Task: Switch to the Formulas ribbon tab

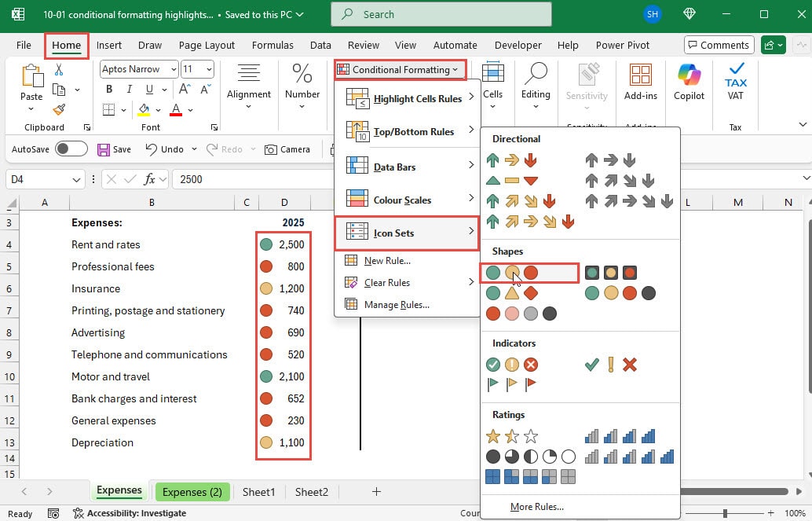Action: pyautogui.click(x=272, y=45)
